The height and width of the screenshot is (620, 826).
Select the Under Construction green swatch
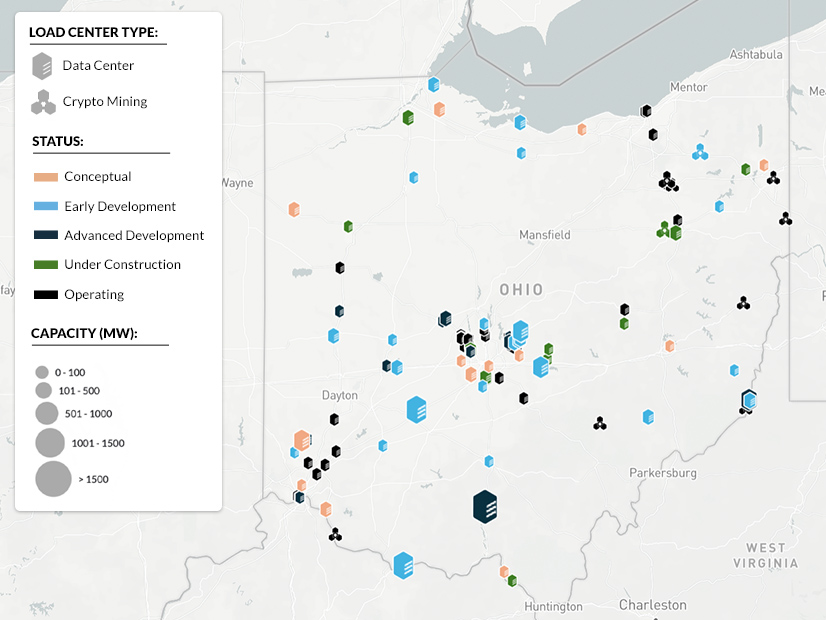[46, 264]
